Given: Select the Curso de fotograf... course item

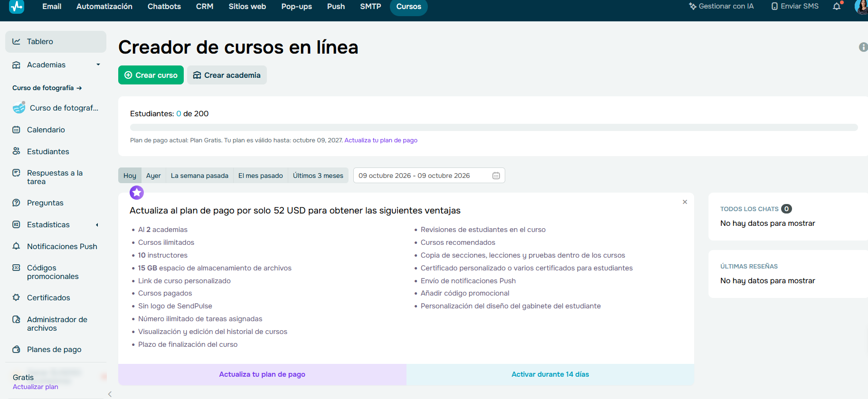Looking at the screenshot, I should (x=56, y=108).
